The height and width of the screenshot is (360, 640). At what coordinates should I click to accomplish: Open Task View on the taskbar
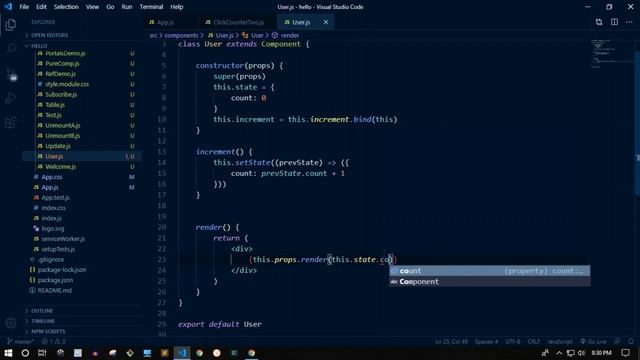coord(42,353)
